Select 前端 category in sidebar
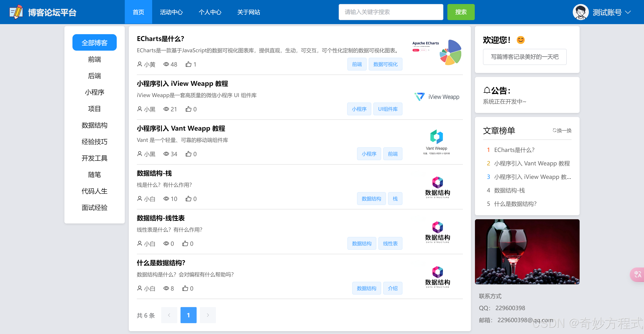Screen dimensions: 644x334 (95, 59)
